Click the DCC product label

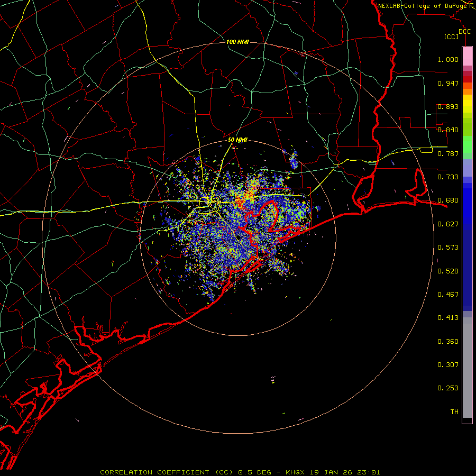[x=464, y=31]
